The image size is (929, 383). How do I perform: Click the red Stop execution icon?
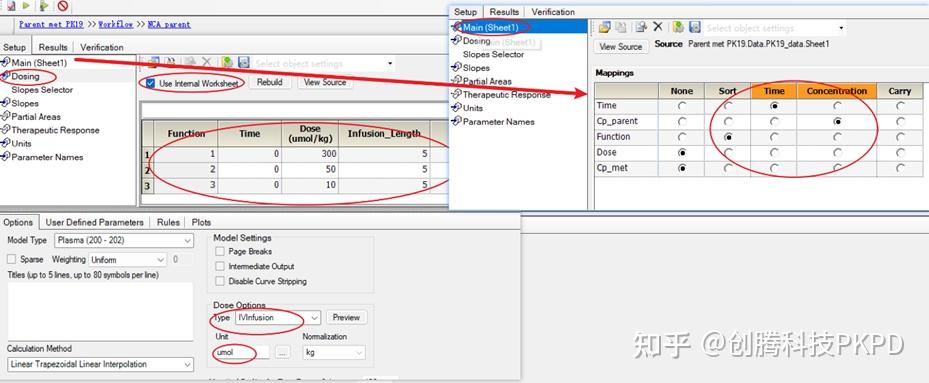click(x=63, y=6)
